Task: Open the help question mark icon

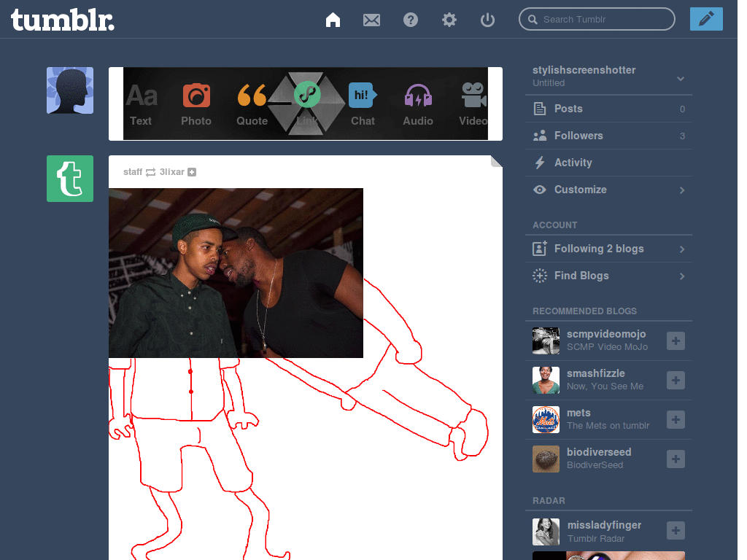Action: (x=411, y=20)
